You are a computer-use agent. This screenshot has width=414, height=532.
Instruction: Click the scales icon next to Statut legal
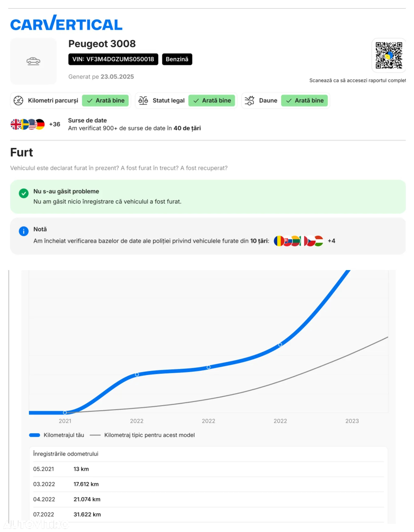click(143, 100)
